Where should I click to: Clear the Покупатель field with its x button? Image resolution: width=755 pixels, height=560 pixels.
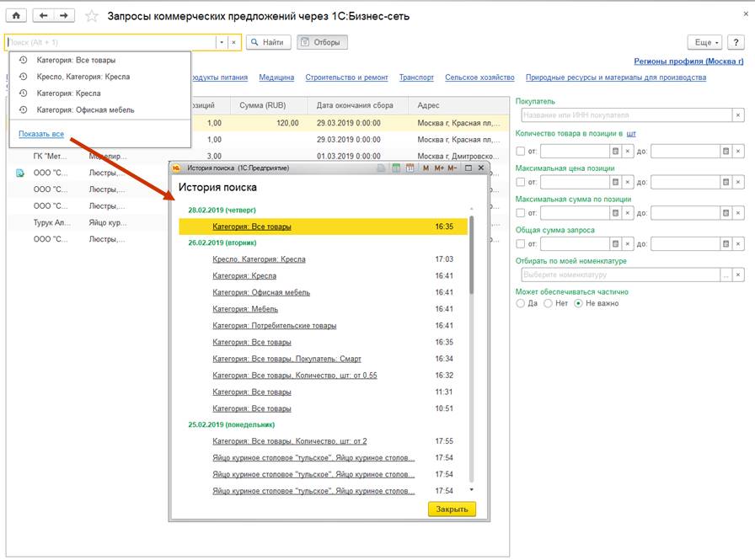738,115
